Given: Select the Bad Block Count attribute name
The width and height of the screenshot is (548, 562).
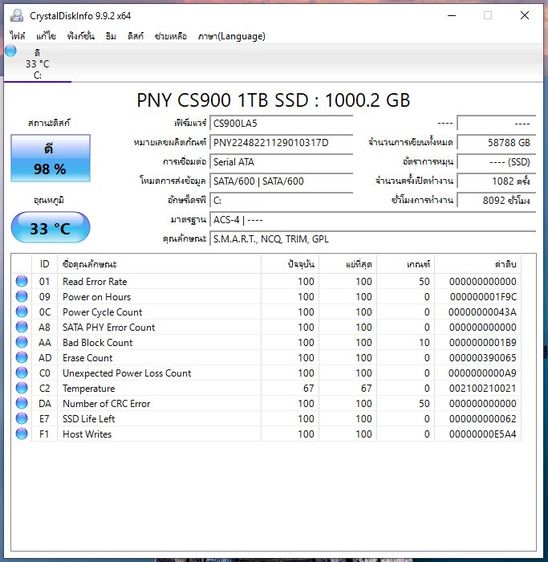Looking at the screenshot, I should coord(97,342).
